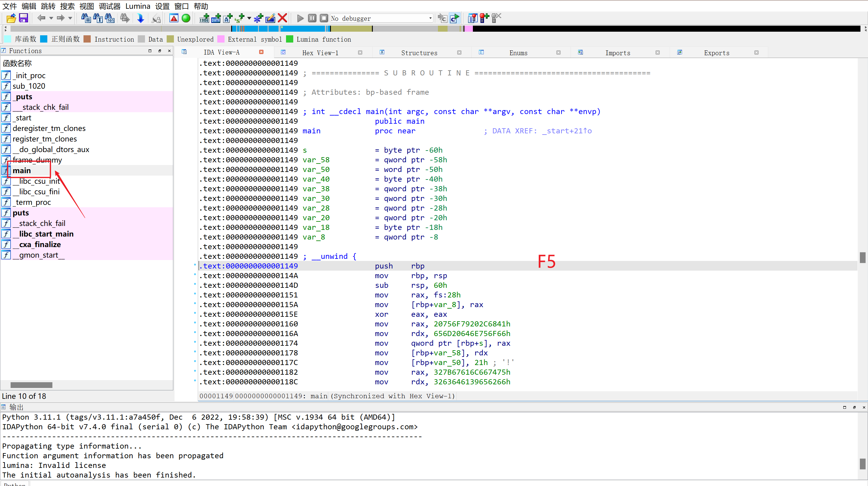The image size is (868, 486).
Task: Open the Lumina menu
Action: (138, 6)
